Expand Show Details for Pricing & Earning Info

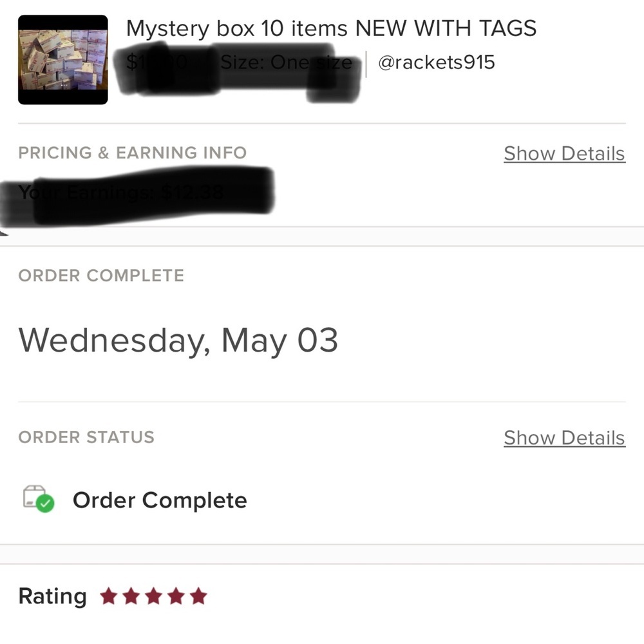coord(564,153)
